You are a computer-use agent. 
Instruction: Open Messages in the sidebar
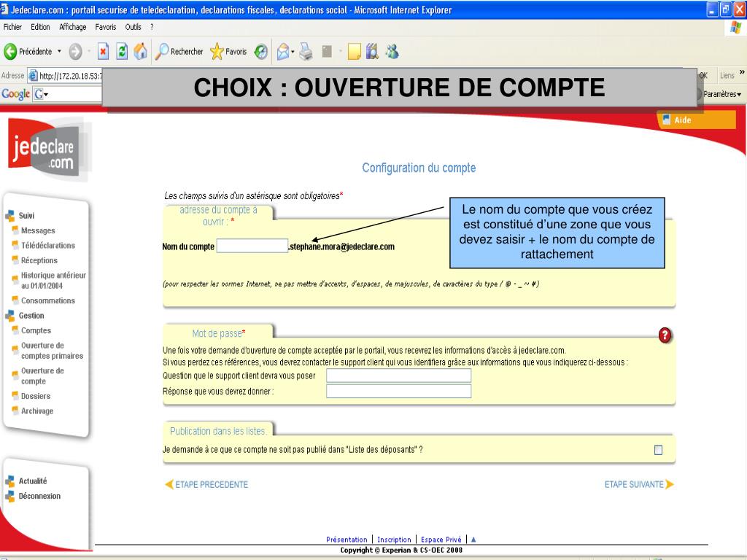[x=38, y=230]
